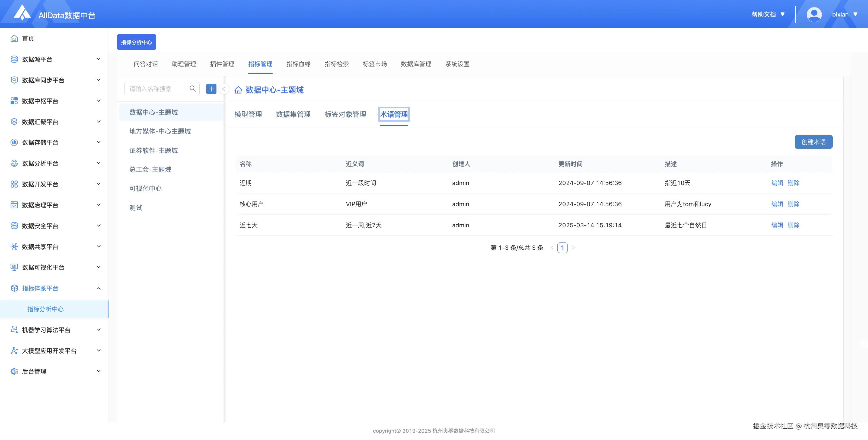This screenshot has height=440, width=868.
Task: Click the AllData logo icon
Action: tap(22, 14)
